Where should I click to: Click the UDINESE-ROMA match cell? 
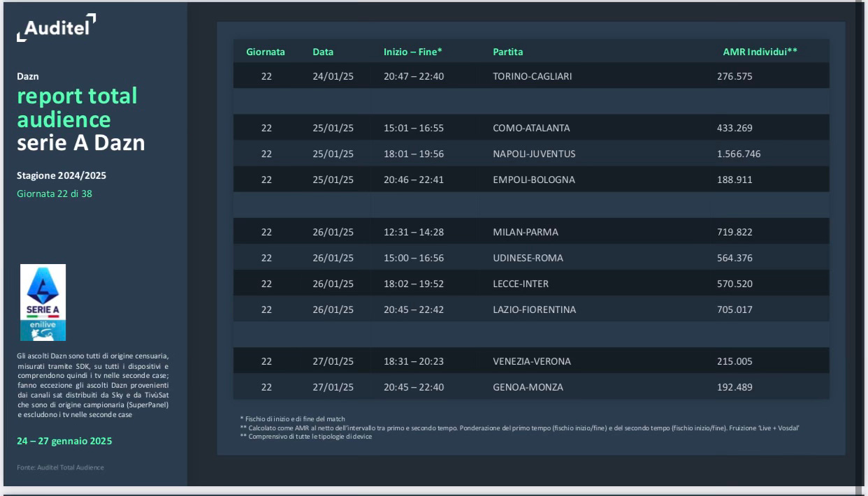click(528, 258)
